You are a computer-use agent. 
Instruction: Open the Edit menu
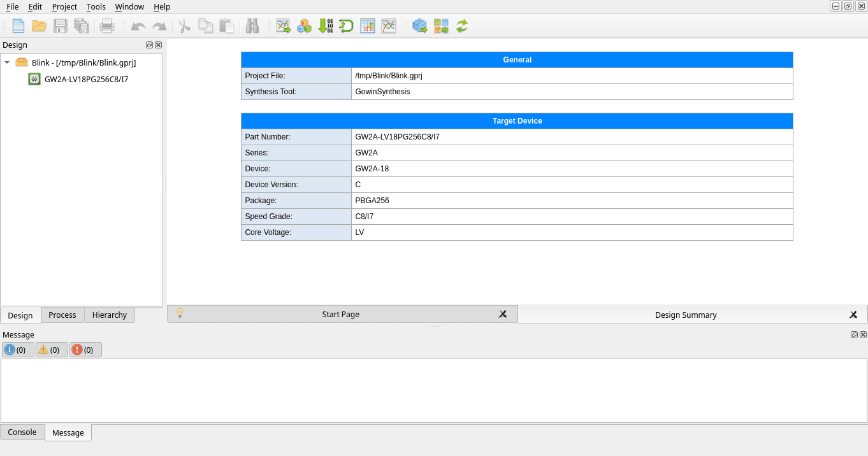pyautogui.click(x=35, y=6)
